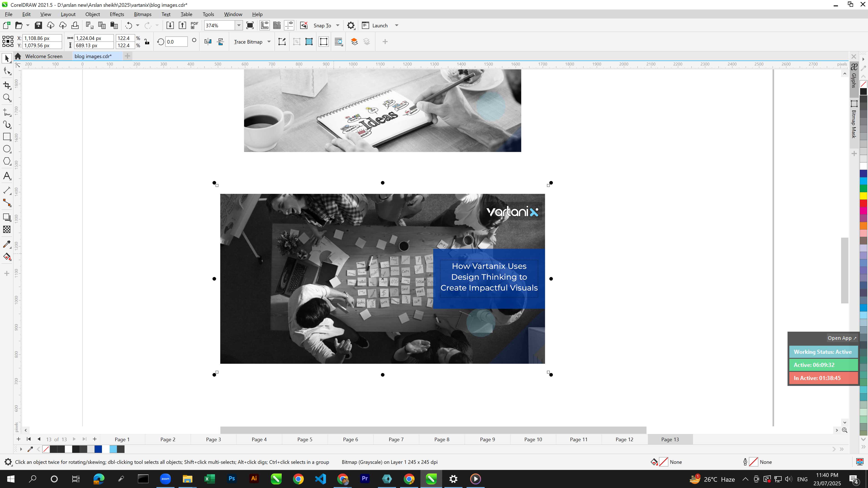
Task: Click the Import icon in the toolbar
Action: 170,25
